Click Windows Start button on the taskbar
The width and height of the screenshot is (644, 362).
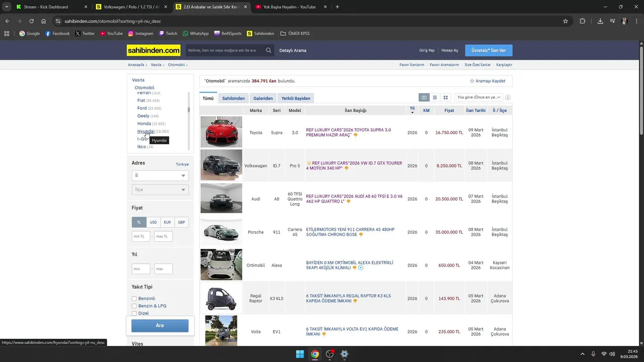[300, 354]
